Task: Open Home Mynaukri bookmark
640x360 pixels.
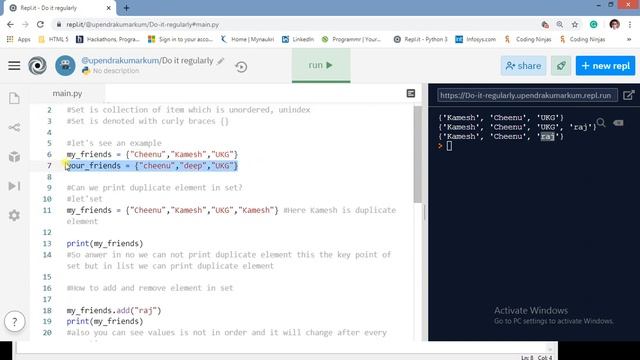Action: click(247, 39)
